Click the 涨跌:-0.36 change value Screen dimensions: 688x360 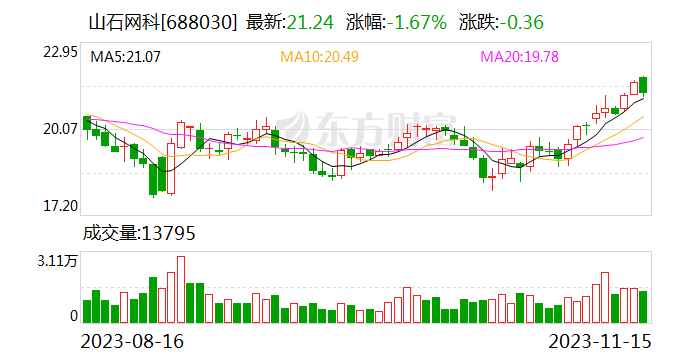[502, 22]
